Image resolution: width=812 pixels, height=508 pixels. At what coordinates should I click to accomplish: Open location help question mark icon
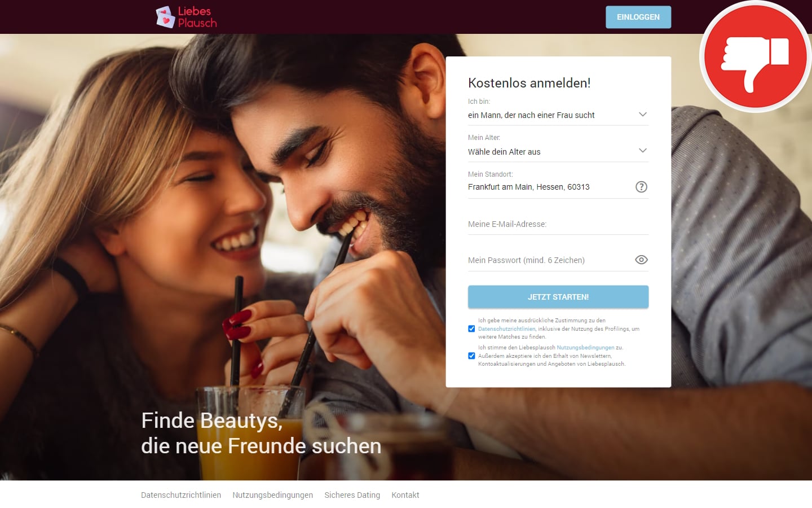[x=641, y=187]
